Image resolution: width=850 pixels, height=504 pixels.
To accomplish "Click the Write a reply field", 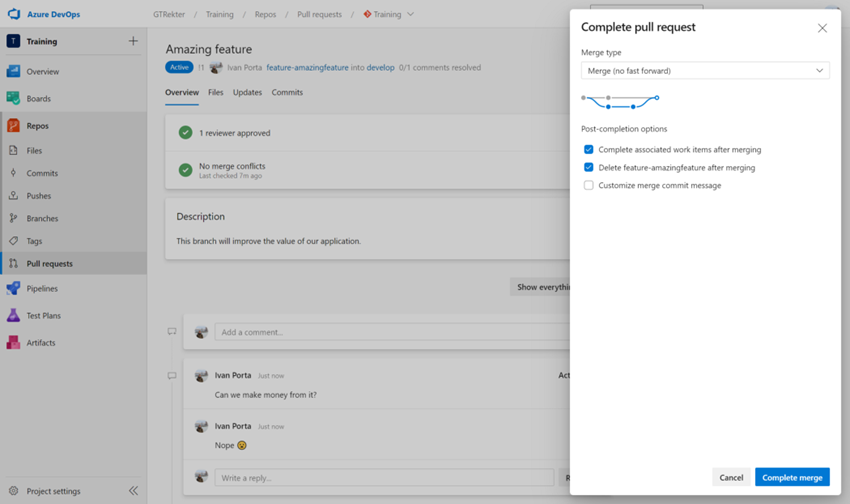I will (384, 477).
